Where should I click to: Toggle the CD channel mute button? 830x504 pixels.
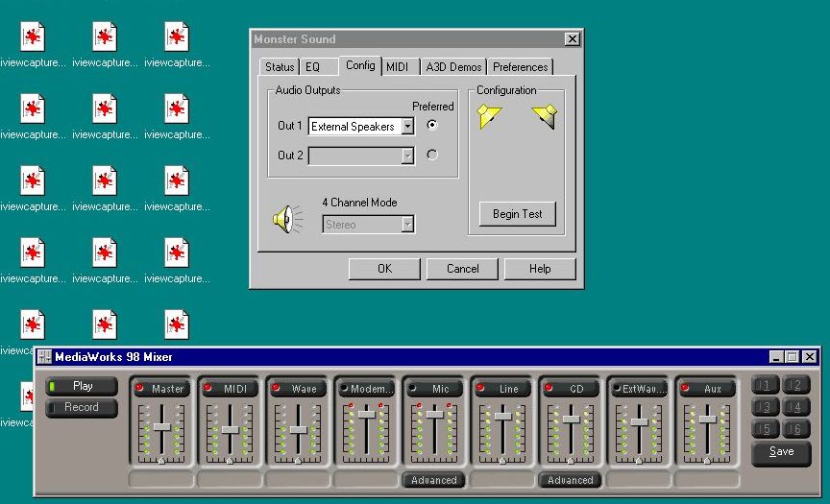[x=549, y=388]
